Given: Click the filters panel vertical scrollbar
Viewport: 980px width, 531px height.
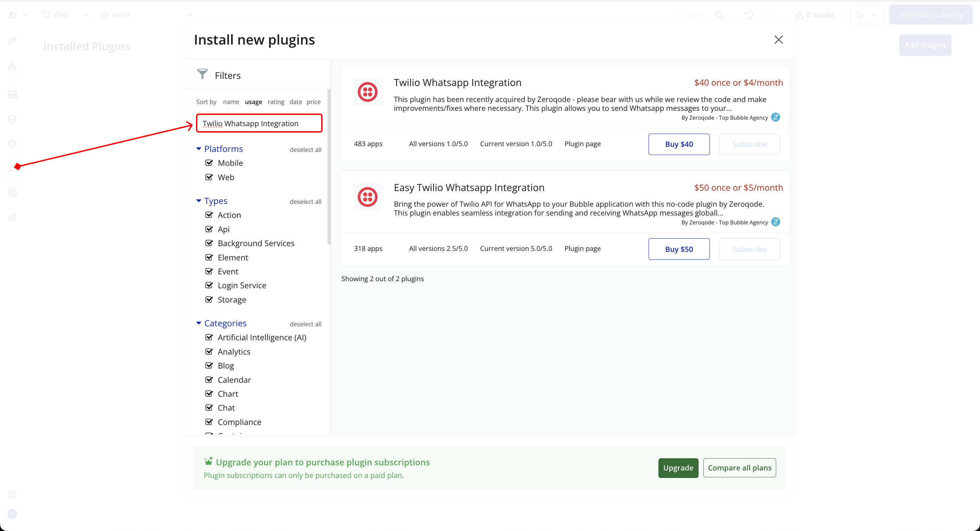Looking at the screenshot, I should click(x=329, y=167).
